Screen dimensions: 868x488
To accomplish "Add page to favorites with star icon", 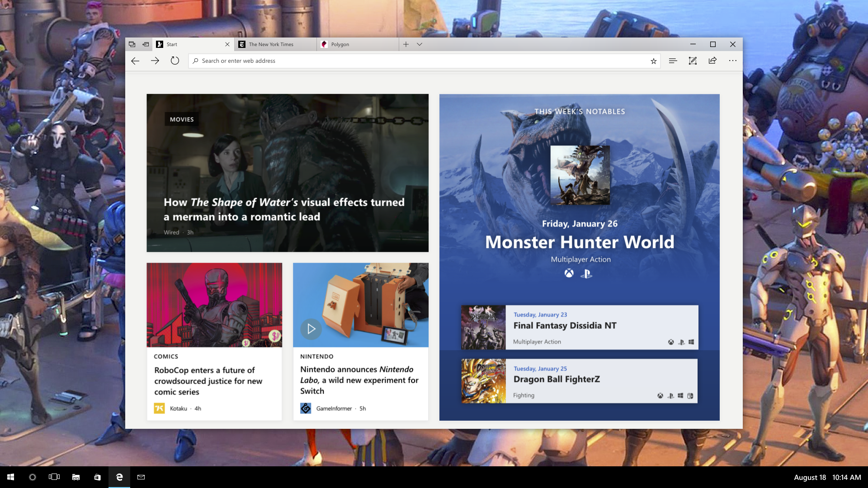I will (653, 61).
